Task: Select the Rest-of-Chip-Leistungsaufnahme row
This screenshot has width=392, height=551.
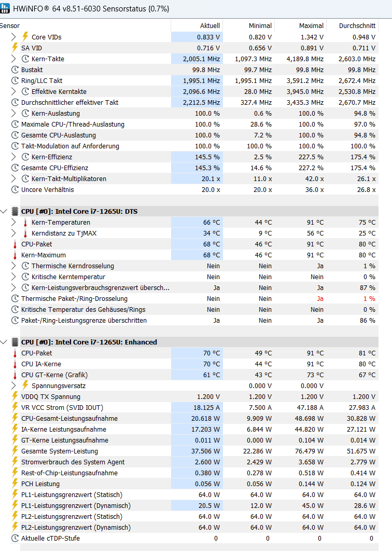Action: click(194, 473)
